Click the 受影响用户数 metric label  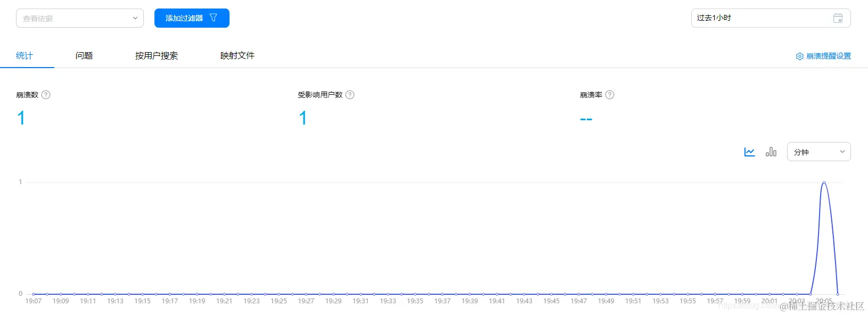pos(320,95)
